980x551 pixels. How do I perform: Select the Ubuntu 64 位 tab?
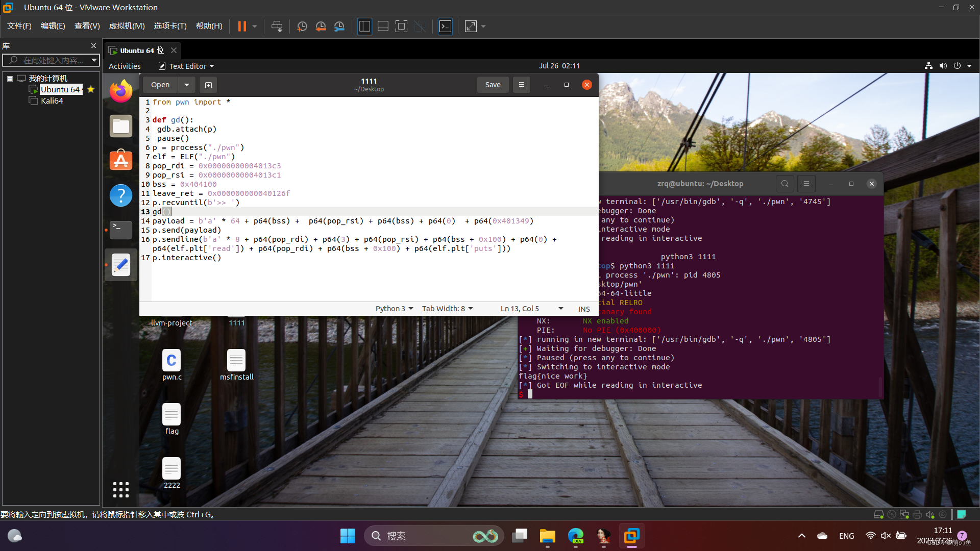tap(138, 51)
